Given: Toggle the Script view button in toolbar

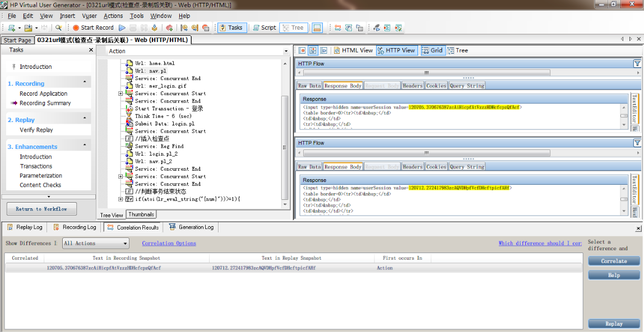Looking at the screenshot, I should 264,28.
